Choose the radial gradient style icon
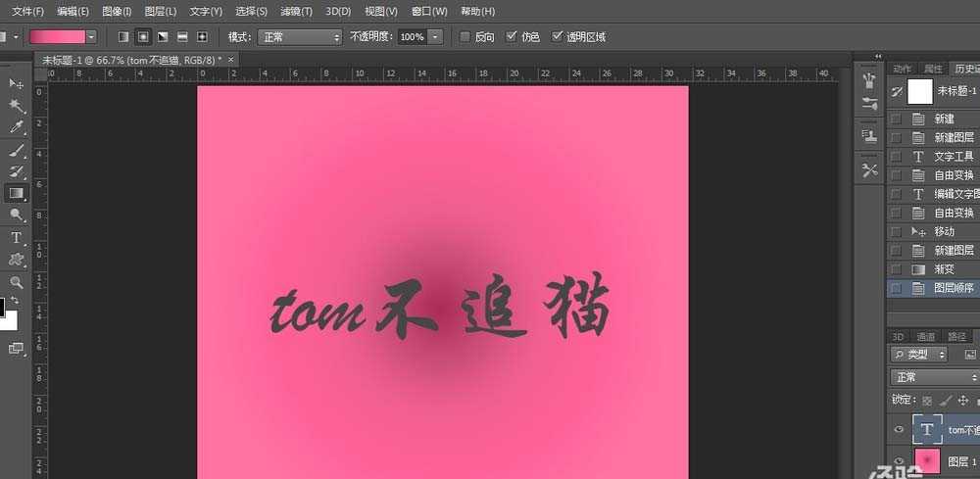The height and width of the screenshot is (479, 980). [x=143, y=37]
